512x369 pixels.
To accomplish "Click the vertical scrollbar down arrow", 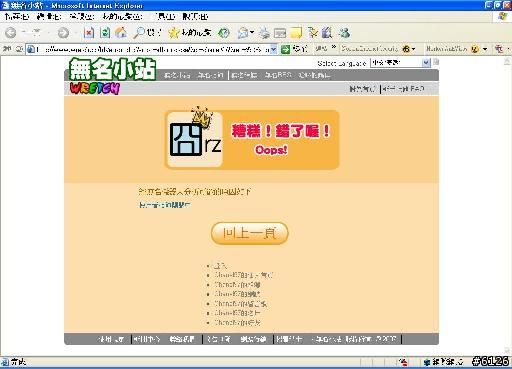I will click(508, 351).
